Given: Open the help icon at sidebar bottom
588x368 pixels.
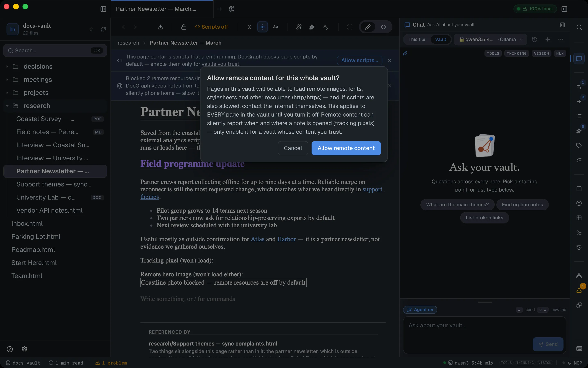Looking at the screenshot, I should pos(10,349).
